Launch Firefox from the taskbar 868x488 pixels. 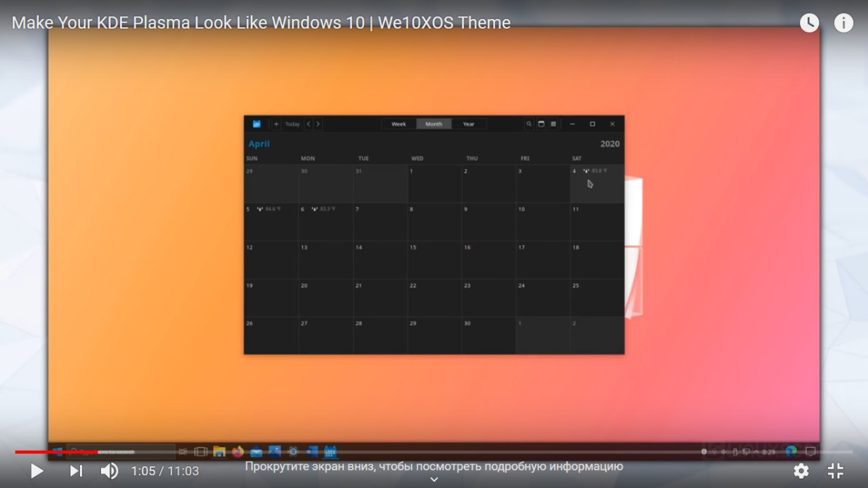[237, 451]
